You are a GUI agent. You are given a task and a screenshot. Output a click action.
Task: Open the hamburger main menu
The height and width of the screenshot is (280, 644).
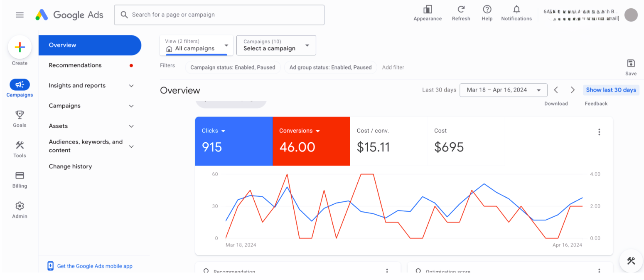tap(20, 15)
